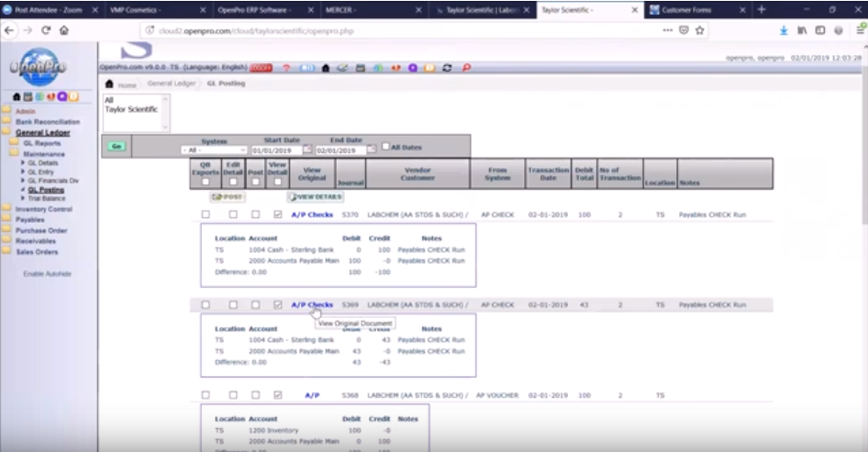This screenshot has height=452, width=868.
Task: Toggle Edit Detail header checkbox
Action: [x=233, y=182]
